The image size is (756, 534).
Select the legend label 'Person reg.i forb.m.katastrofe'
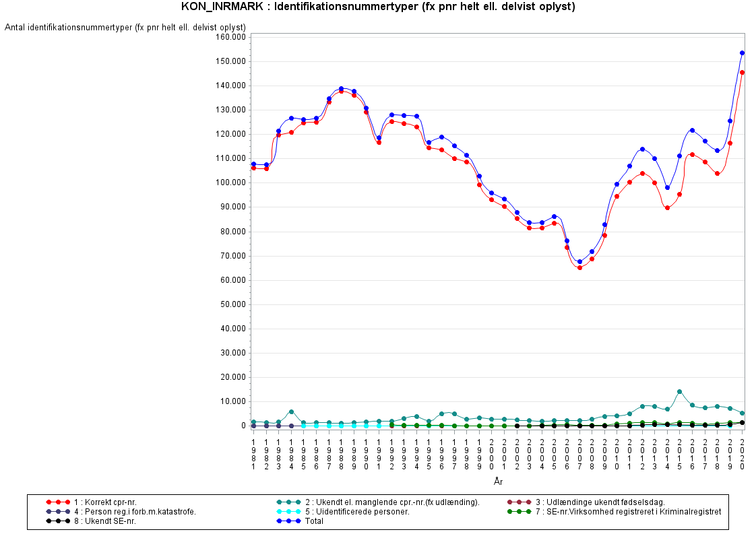click(135, 512)
